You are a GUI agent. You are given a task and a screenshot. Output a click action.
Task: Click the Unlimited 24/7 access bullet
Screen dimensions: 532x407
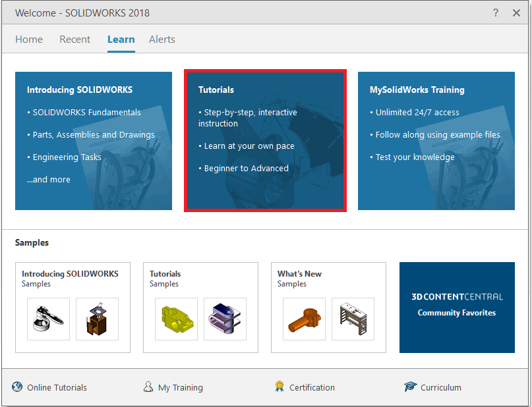pyautogui.click(x=415, y=113)
